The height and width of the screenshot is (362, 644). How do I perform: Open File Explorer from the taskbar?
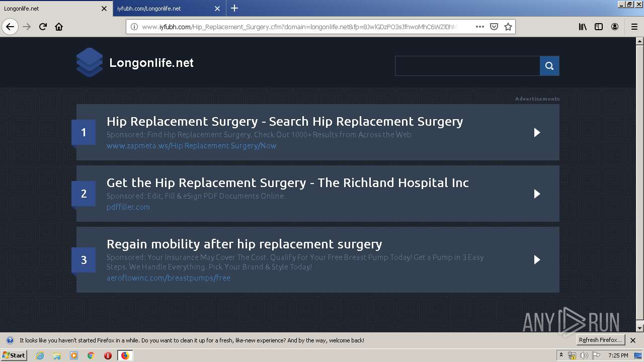57,355
